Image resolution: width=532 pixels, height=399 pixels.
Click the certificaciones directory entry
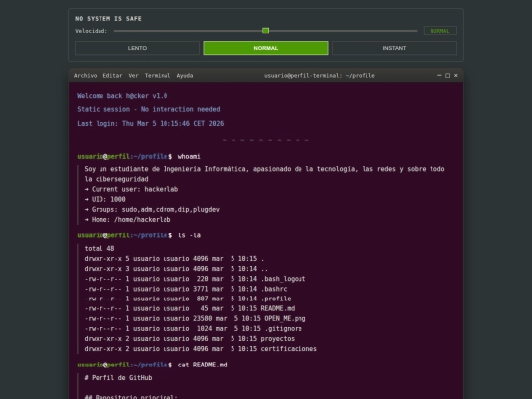(x=201, y=349)
